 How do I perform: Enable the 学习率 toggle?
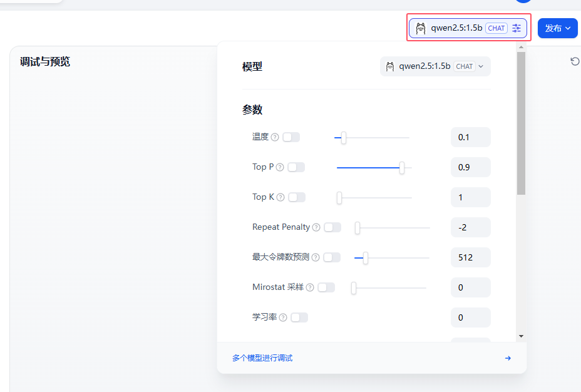tap(299, 317)
